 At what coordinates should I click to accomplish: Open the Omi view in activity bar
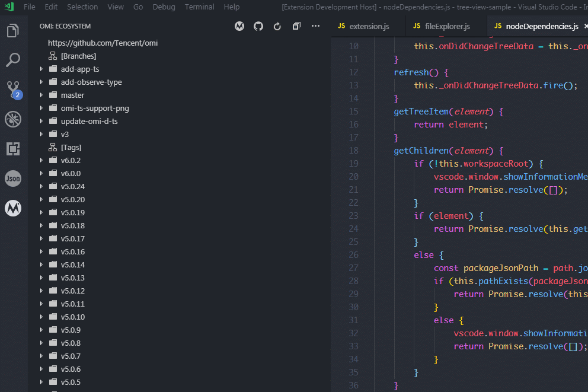[13, 208]
